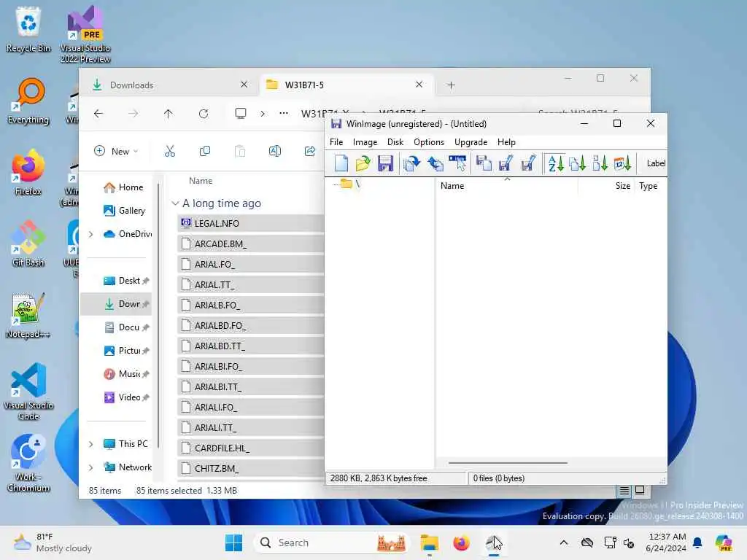Screen dimensions: 747x560
Task: Open the Help menu in WinImage
Action: (x=506, y=142)
